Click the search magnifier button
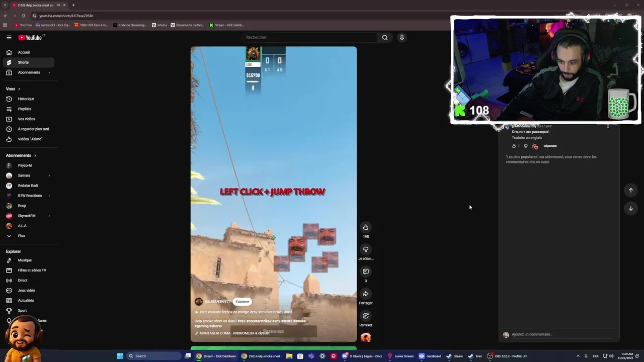This screenshot has width=644, height=362. pos(385,37)
